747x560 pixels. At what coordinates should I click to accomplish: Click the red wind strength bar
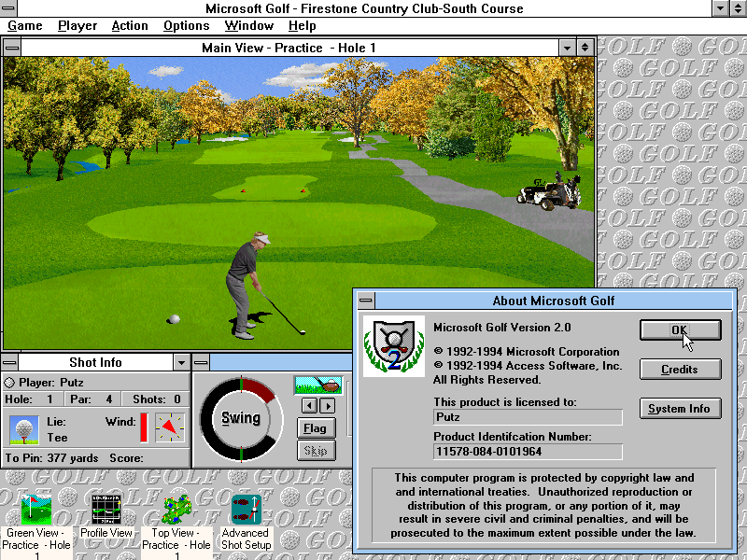point(144,427)
